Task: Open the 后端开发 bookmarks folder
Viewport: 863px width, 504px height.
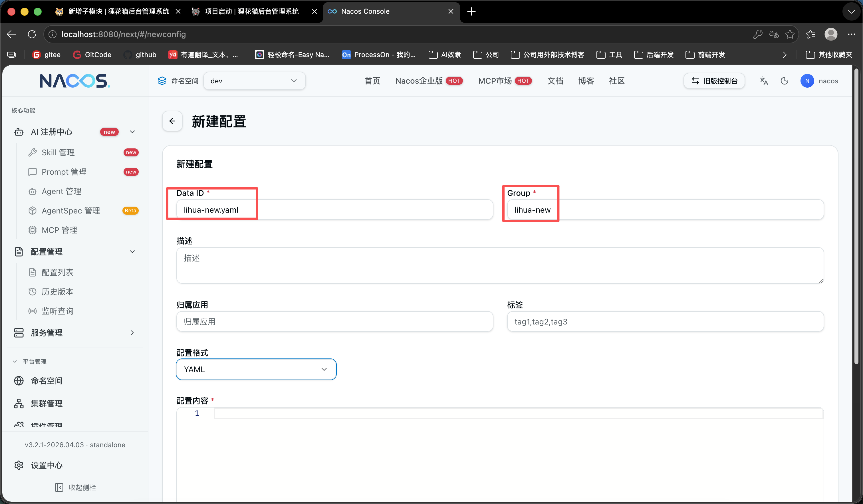Action: pos(654,55)
